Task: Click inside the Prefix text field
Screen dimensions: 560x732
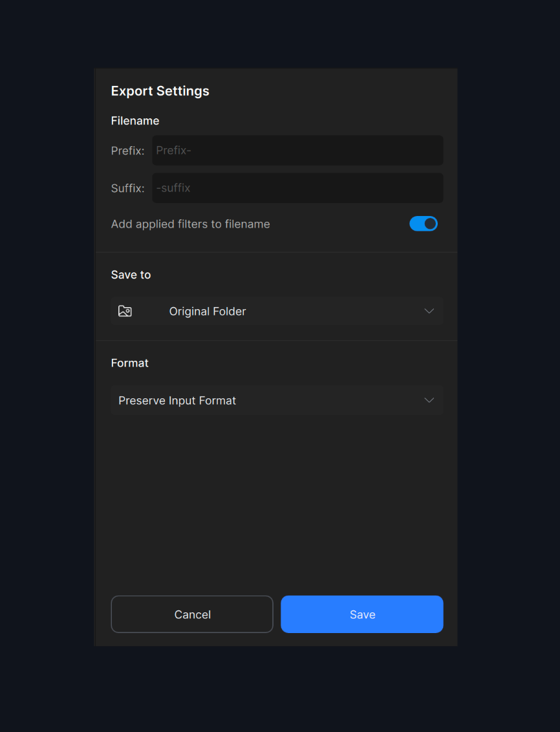Action: point(297,150)
